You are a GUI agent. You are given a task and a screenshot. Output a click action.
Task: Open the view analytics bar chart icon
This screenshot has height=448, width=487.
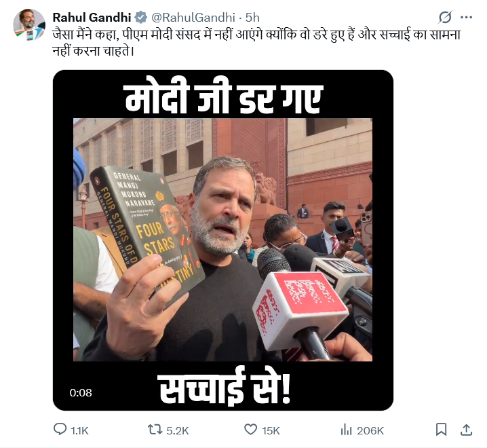(x=346, y=430)
